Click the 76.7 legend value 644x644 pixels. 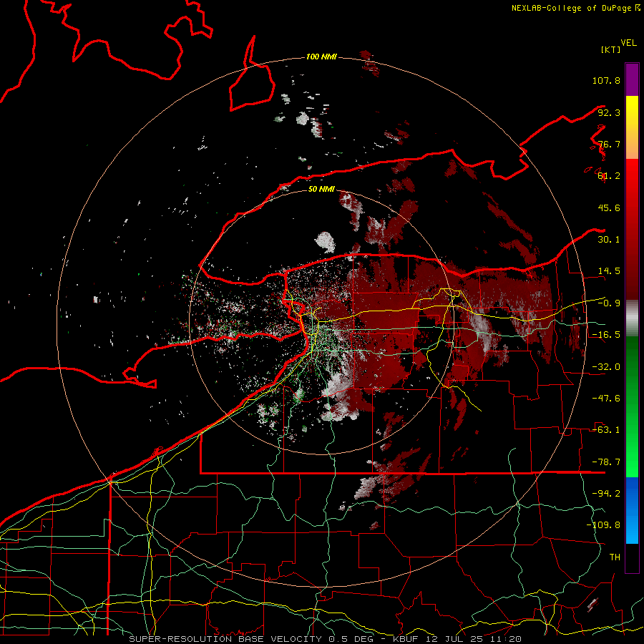pos(609,144)
